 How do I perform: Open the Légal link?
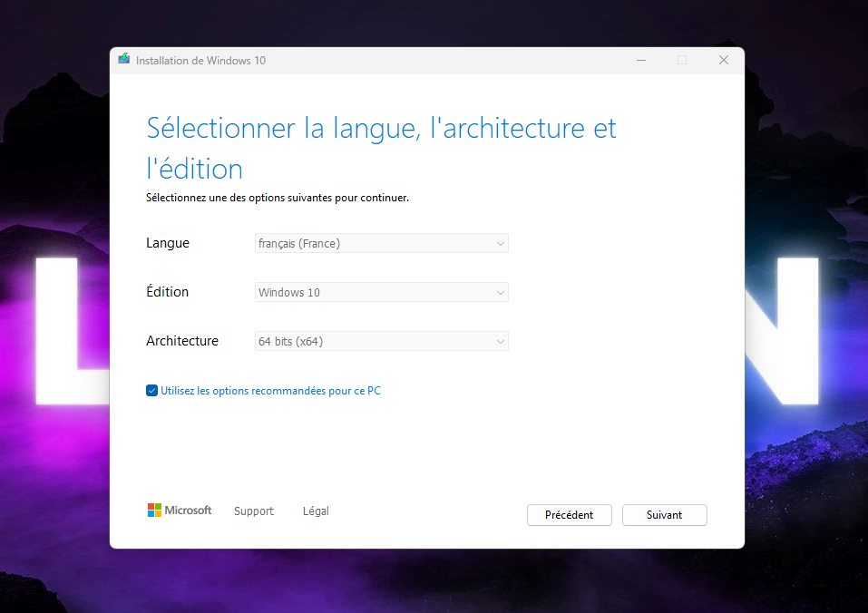pos(316,511)
